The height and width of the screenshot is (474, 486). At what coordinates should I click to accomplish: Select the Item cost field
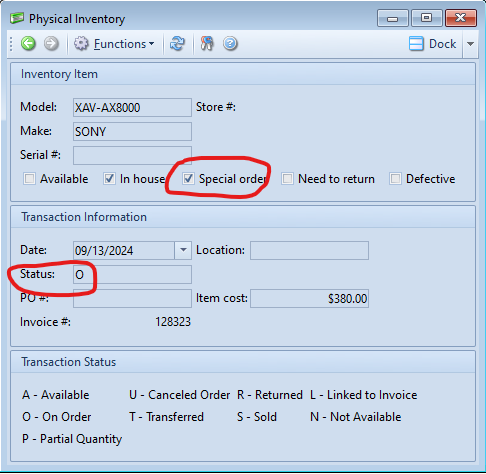coord(309,298)
